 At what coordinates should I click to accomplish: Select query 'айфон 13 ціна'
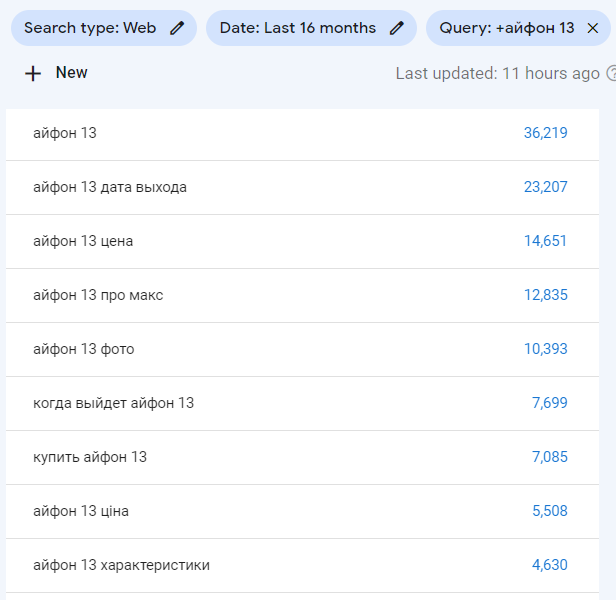[x=302, y=512]
